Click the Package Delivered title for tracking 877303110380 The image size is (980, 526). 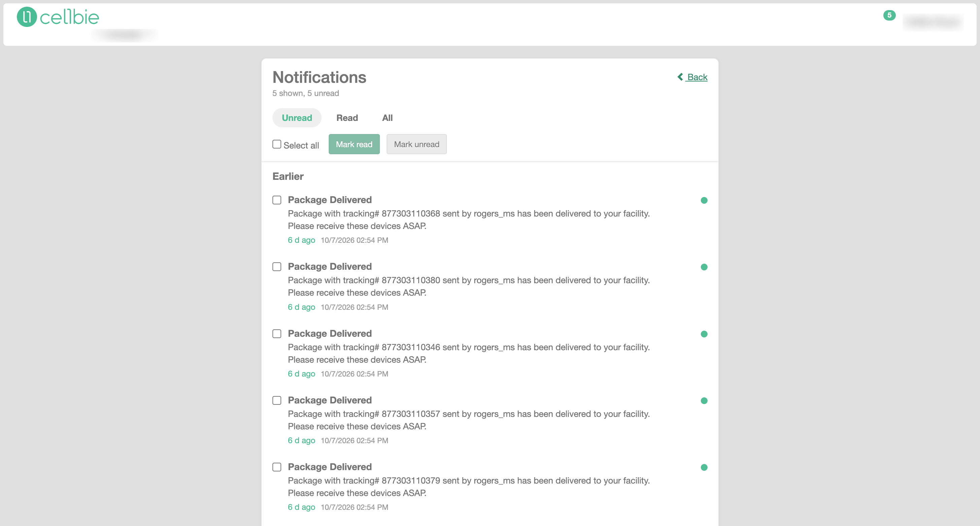click(329, 267)
